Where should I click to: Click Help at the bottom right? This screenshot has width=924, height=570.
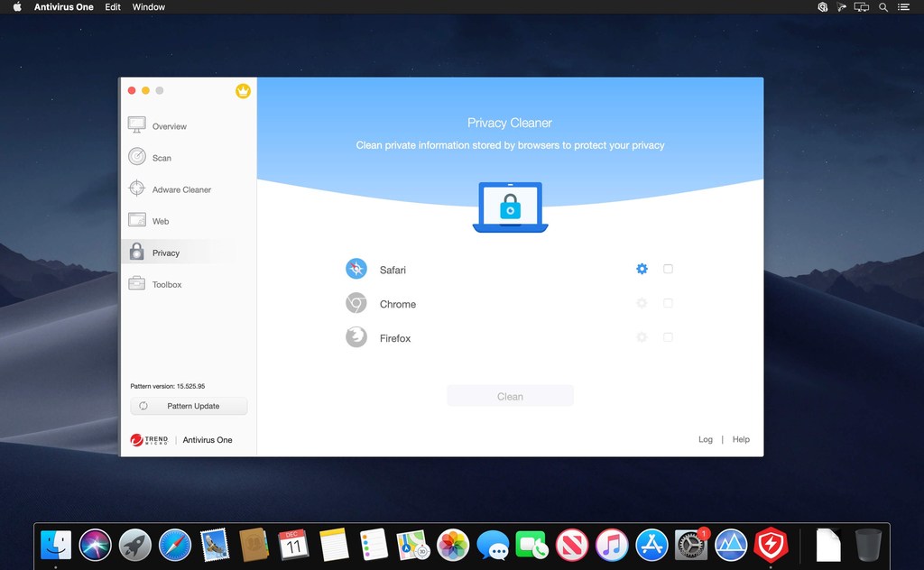(741, 439)
